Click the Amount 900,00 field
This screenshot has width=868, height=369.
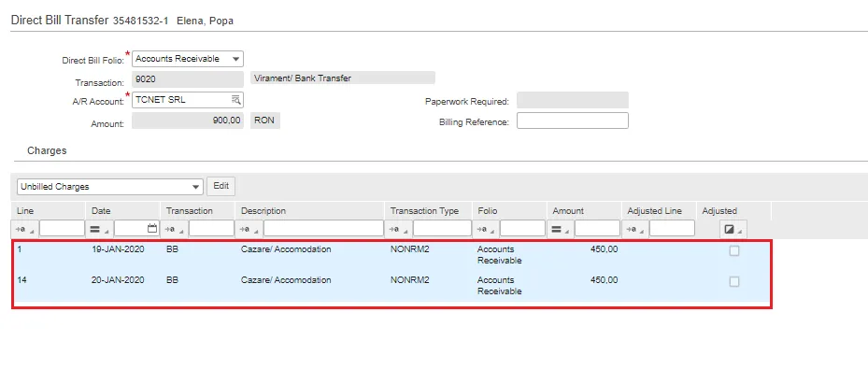point(188,121)
